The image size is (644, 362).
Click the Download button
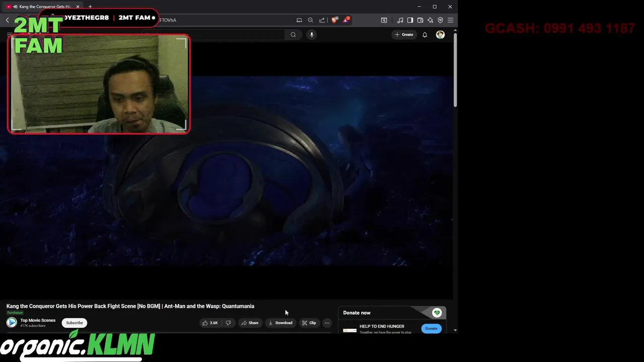tap(280, 323)
